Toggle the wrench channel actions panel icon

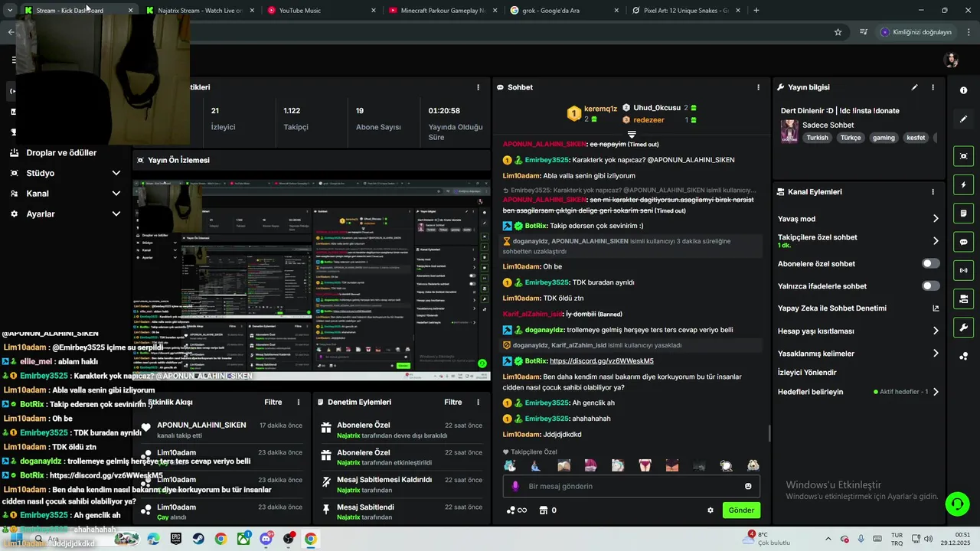tap(963, 327)
